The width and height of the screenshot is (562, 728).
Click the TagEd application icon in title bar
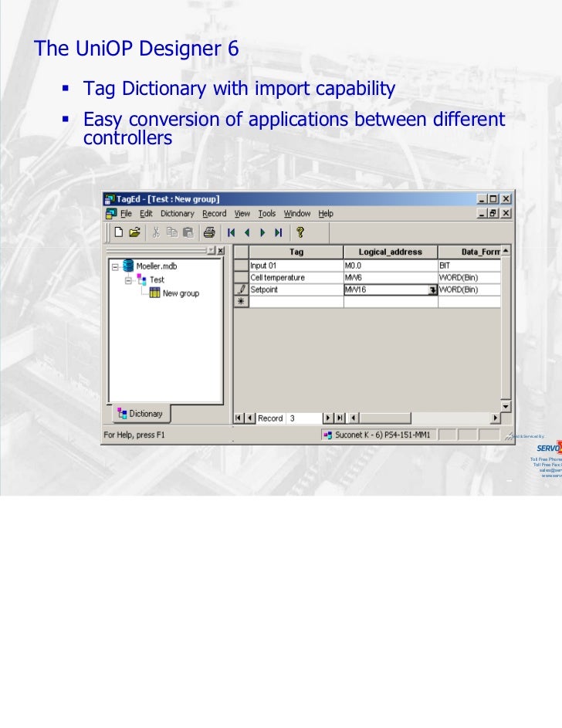(110, 199)
